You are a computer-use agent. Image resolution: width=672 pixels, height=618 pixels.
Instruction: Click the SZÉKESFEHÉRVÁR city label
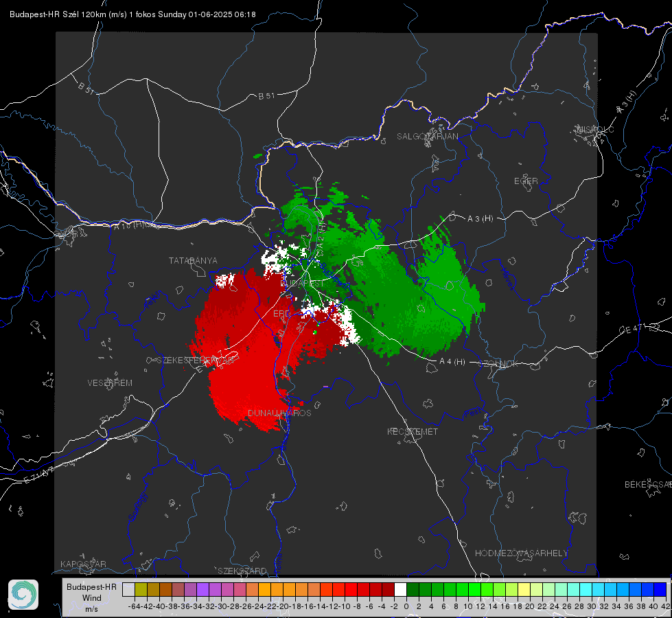[x=197, y=360]
